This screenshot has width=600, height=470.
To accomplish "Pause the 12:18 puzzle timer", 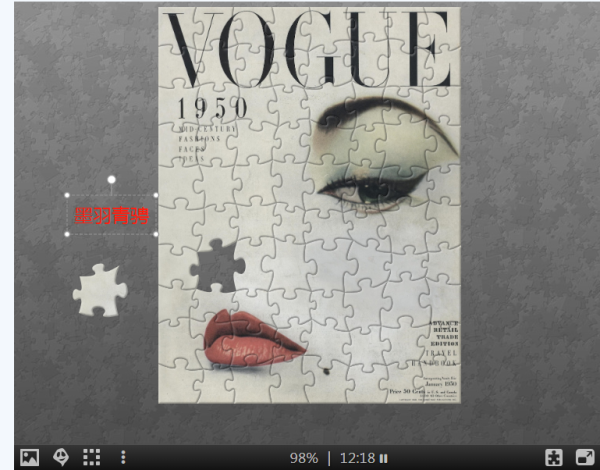I will (383, 458).
